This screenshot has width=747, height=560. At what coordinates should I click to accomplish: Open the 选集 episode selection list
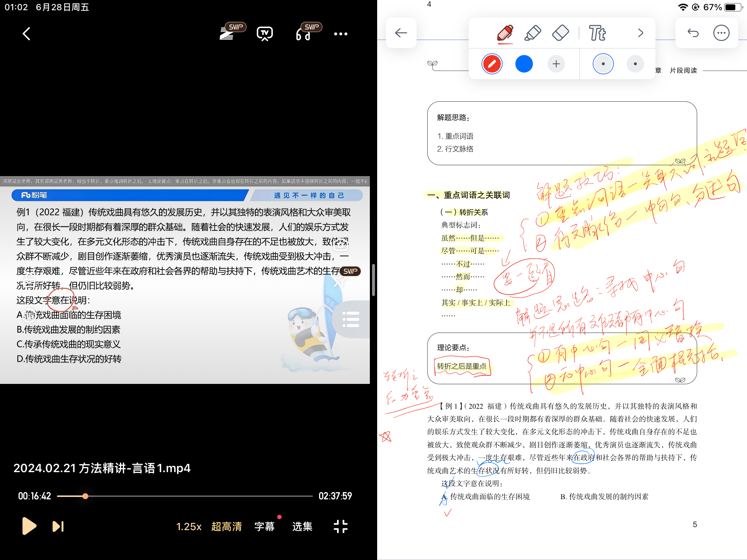click(x=302, y=526)
